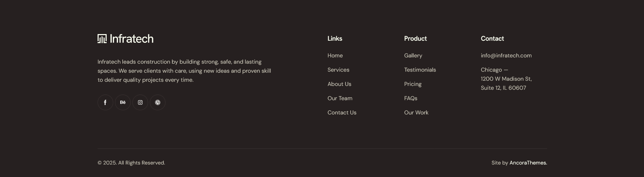Click the AncoraThemes credit link
Viewport: 644px width, 177px height.
528,163
